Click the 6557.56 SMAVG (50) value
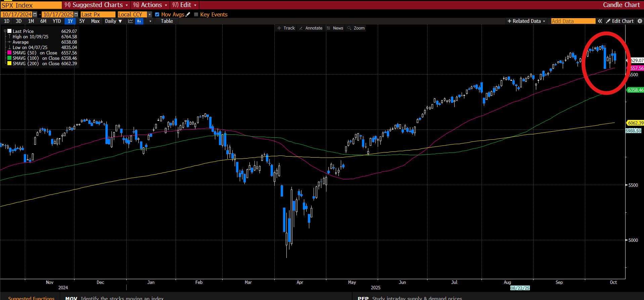Viewport: 644px width, 300px height. pyautogui.click(x=69, y=53)
